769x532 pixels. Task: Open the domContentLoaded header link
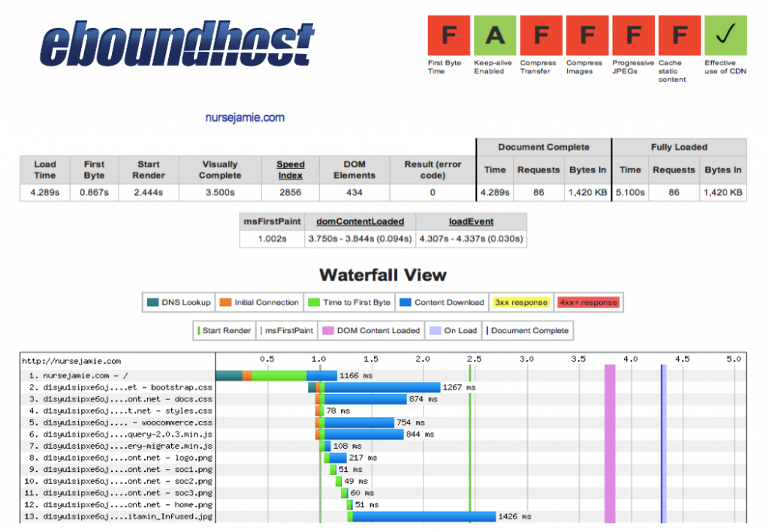360,221
